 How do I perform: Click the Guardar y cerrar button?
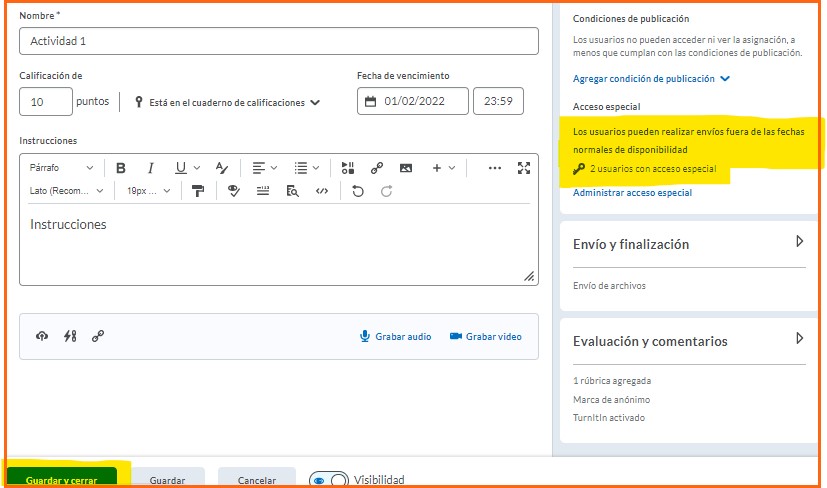(x=61, y=479)
